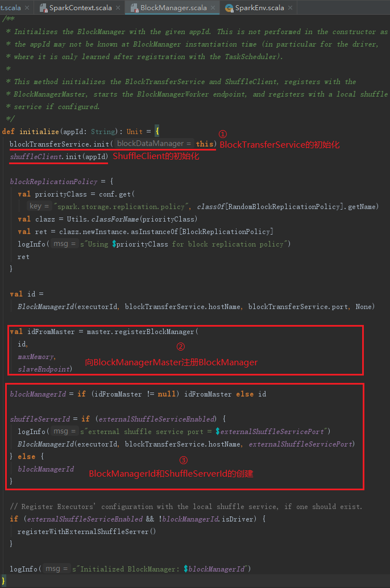Click highlighted opening brace after 'Unit ='
Screen dimensions: 390x588
tap(157, 131)
